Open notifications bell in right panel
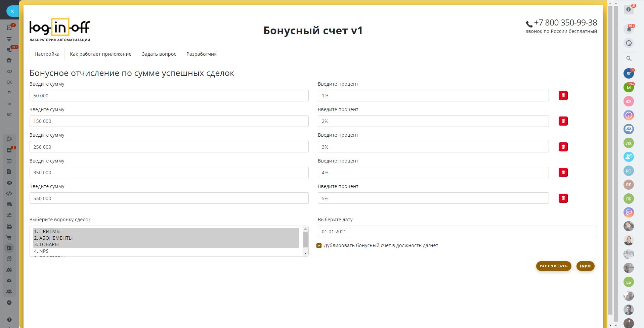This screenshot has width=644, height=328. pos(629,29)
